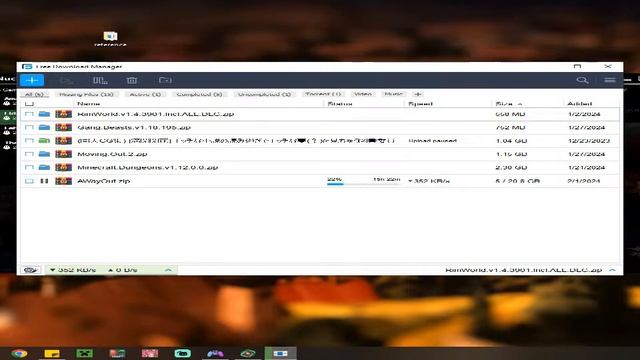Sort by the Size column arrow
The height and width of the screenshot is (360, 640).
(x=520, y=104)
